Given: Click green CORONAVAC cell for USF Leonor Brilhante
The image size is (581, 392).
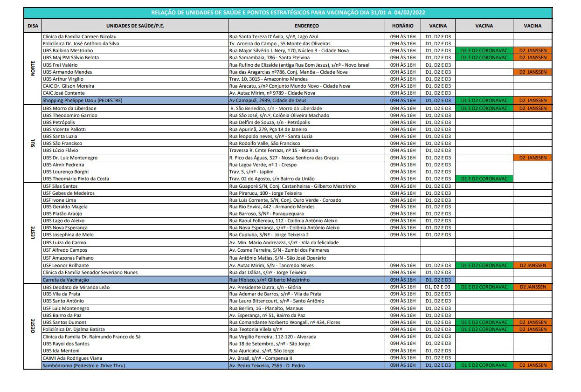Looking at the screenshot, I should tap(484, 266).
